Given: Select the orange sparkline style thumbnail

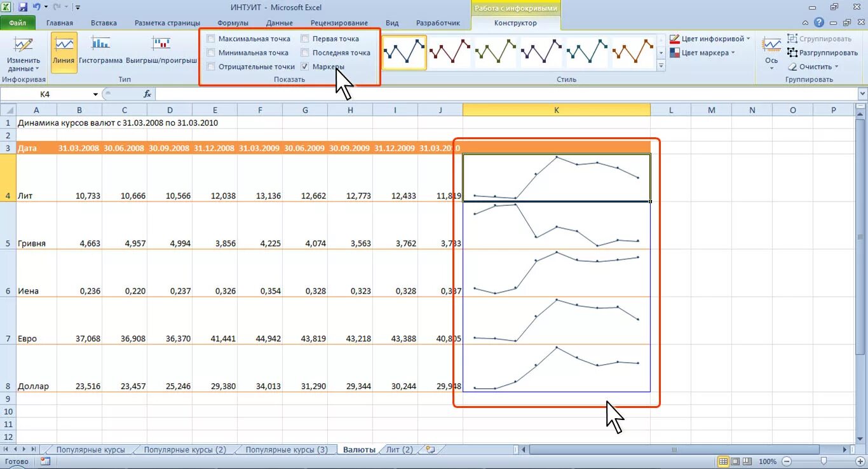Looking at the screenshot, I should click(x=633, y=53).
